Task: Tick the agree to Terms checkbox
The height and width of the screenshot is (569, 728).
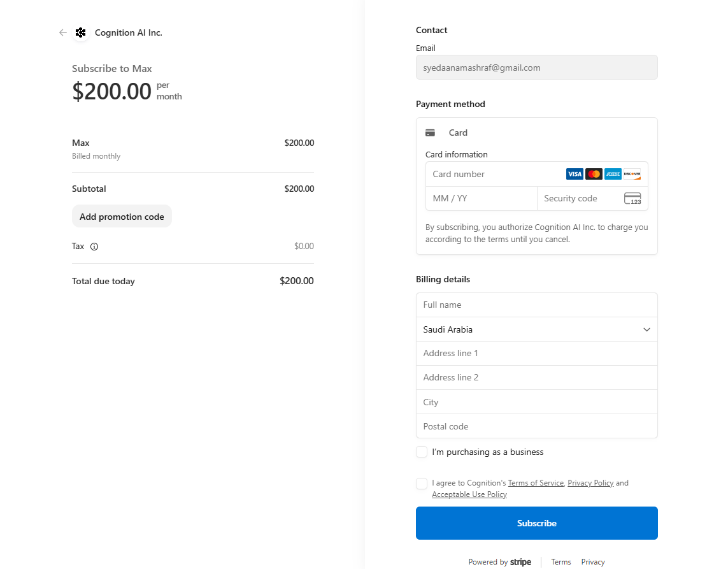Action: click(422, 484)
